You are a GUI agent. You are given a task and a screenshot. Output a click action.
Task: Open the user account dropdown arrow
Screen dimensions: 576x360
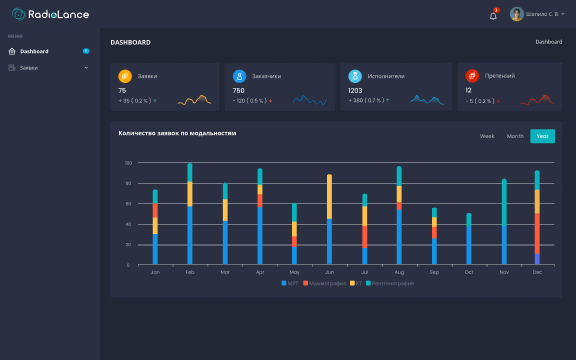pos(562,14)
